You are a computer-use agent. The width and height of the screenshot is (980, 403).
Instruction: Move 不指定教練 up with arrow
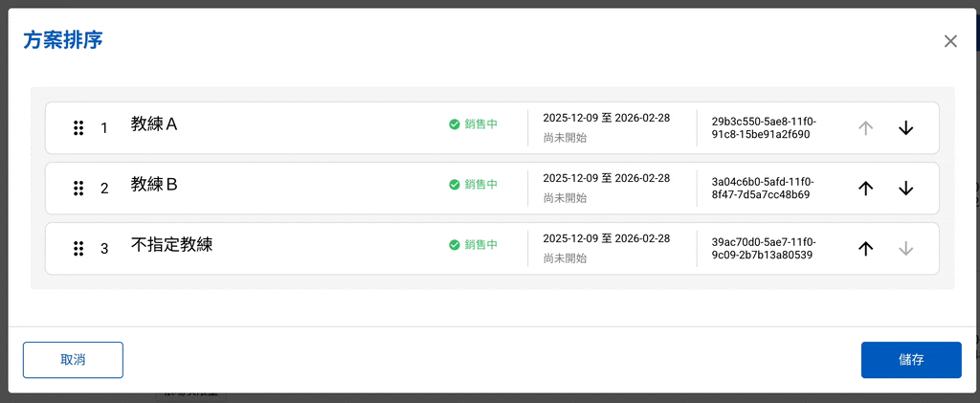click(865, 249)
